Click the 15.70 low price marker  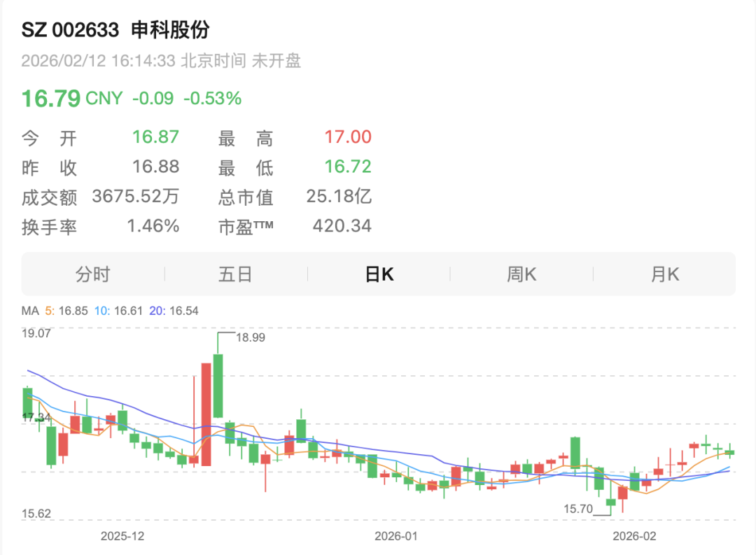coord(578,509)
